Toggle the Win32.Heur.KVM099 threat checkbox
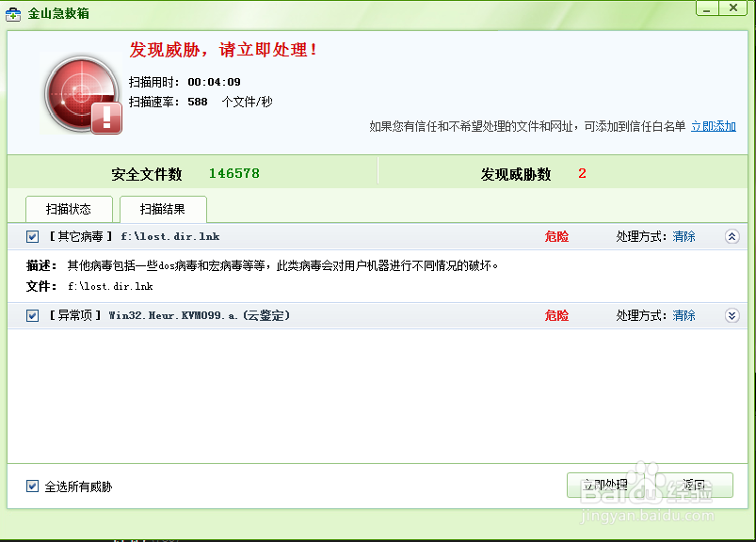The width and height of the screenshot is (756, 542). pyautogui.click(x=31, y=315)
